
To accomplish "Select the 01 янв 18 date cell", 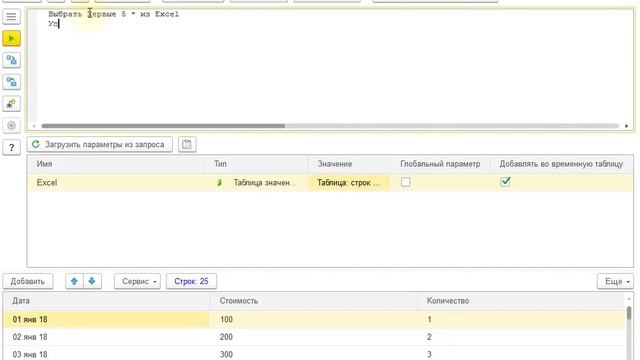I will 106,319.
